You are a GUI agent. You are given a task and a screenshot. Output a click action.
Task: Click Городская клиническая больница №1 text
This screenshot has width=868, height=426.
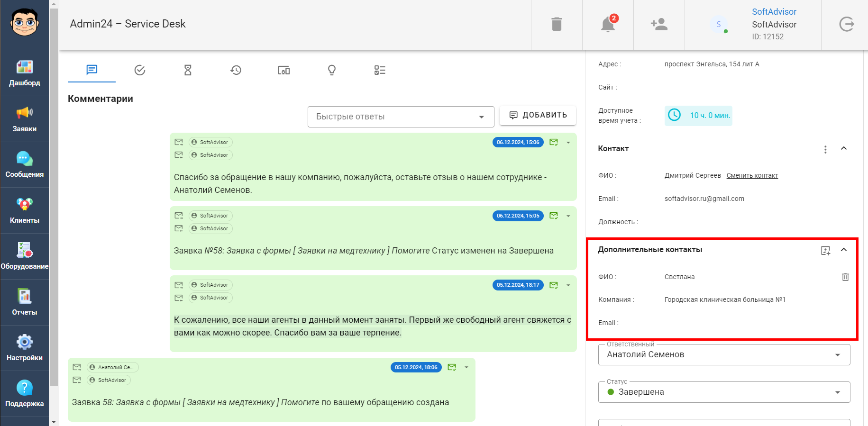tap(725, 299)
